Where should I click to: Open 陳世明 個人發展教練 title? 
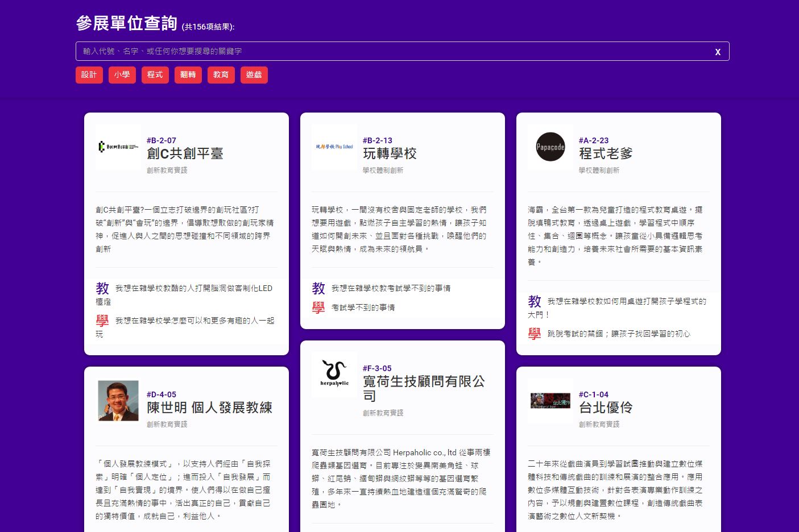coord(209,408)
